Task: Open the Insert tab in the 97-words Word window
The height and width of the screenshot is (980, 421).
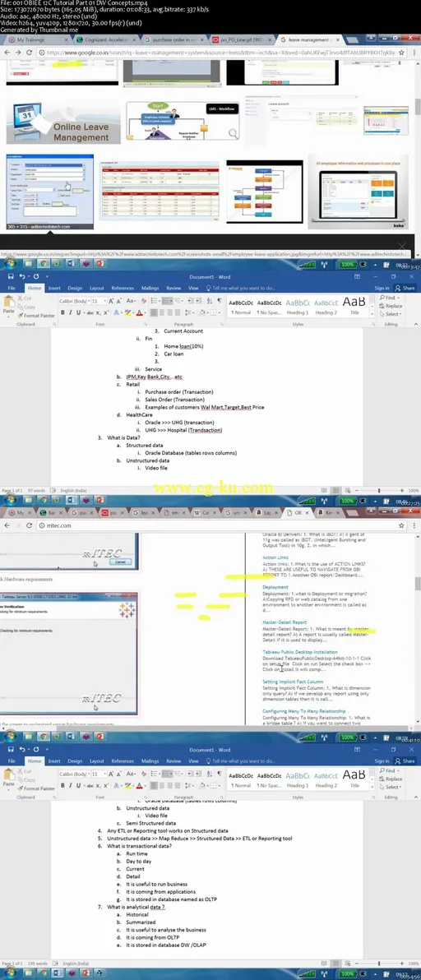Action: (x=54, y=288)
